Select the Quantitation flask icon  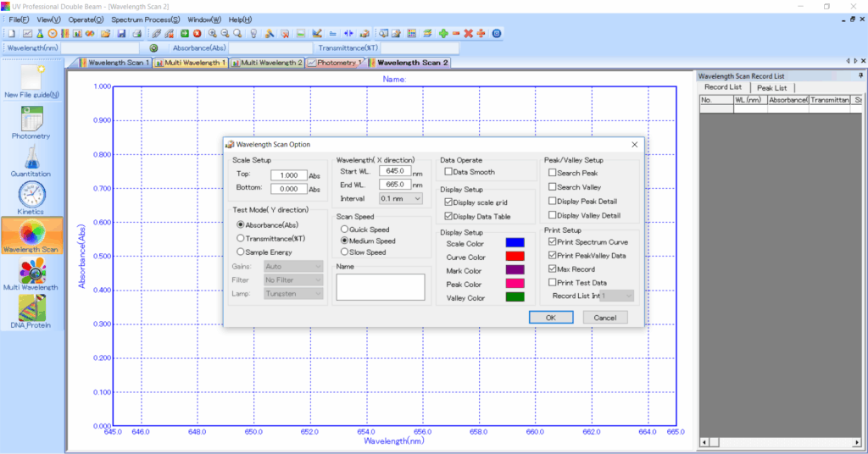(x=31, y=157)
